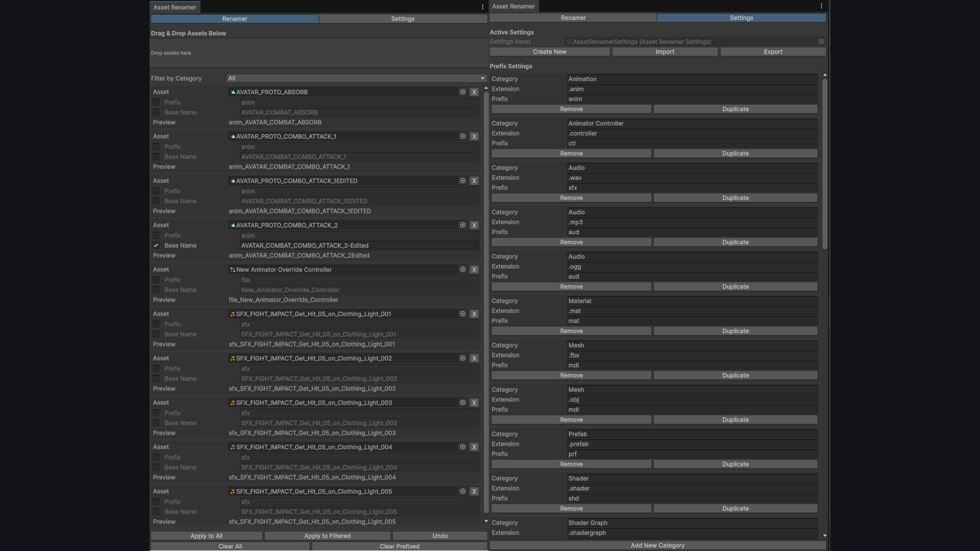Click Export settings button

coord(773,52)
